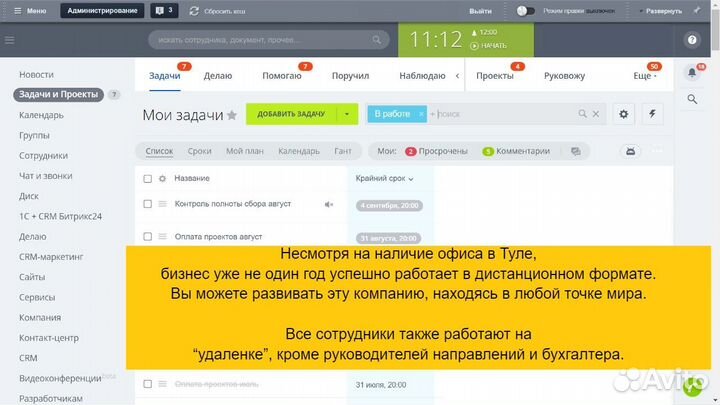720x405 pixels.
Task: Switch to the Помогаю tab
Action: coord(281,75)
